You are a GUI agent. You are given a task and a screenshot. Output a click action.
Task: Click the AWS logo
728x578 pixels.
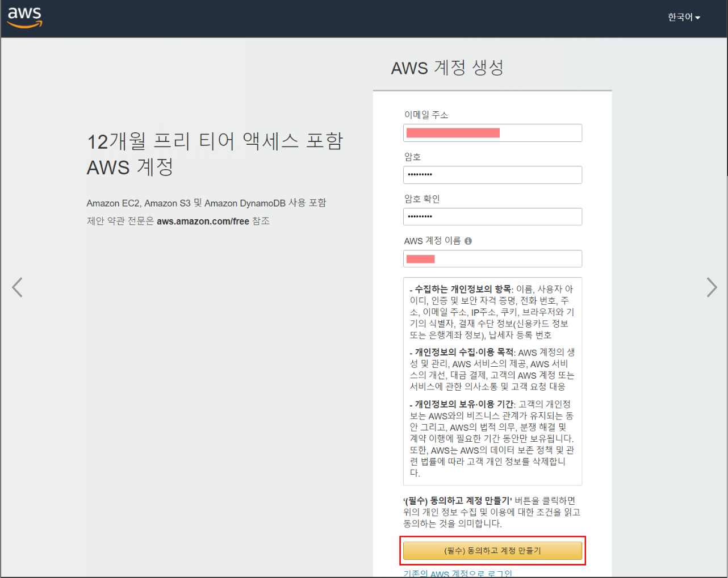point(24,18)
